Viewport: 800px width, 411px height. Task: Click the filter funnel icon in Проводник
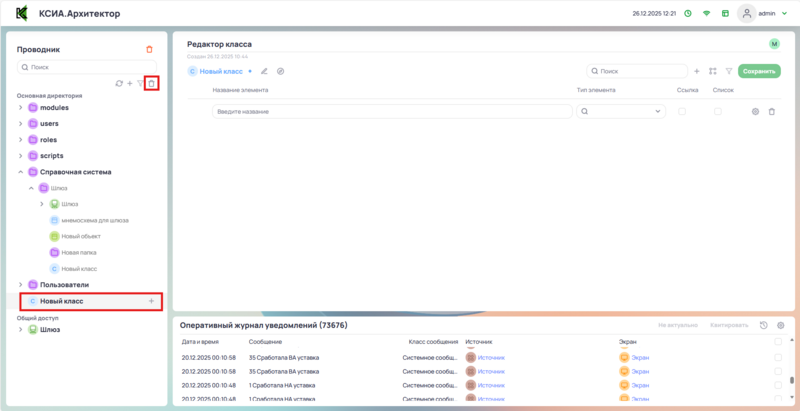pos(140,83)
